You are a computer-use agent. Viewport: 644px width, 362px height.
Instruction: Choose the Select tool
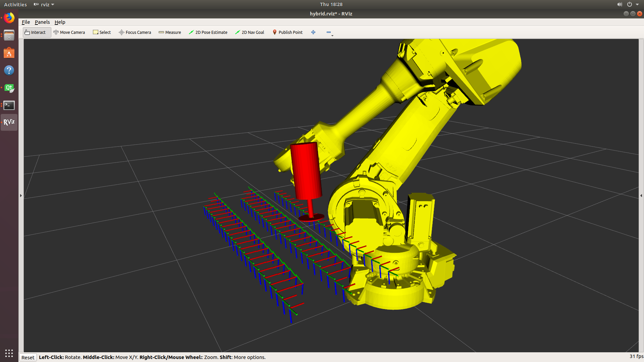pyautogui.click(x=102, y=32)
